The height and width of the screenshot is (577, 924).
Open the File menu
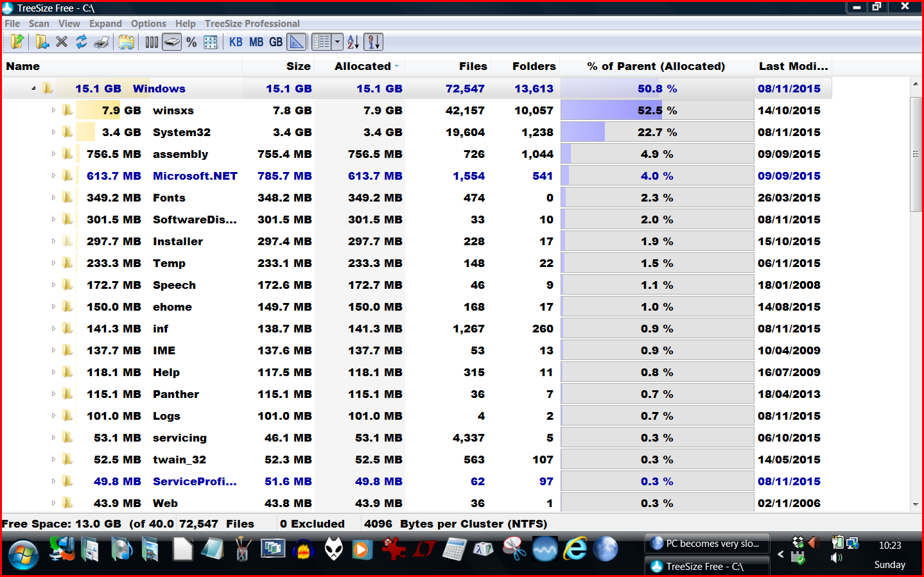[12, 24]
